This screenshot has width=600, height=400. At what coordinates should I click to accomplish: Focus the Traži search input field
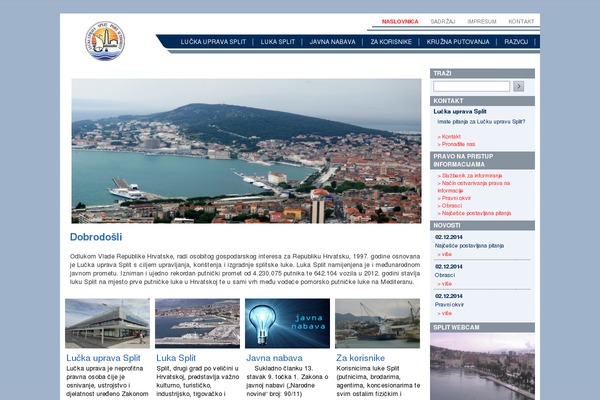point(471,86)
